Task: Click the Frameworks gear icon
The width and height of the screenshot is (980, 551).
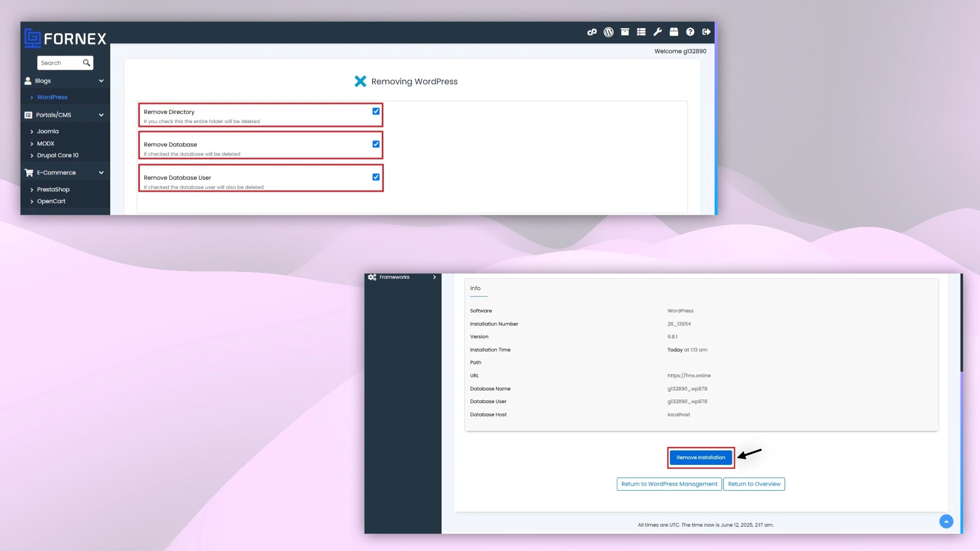Action: point(372,277)
